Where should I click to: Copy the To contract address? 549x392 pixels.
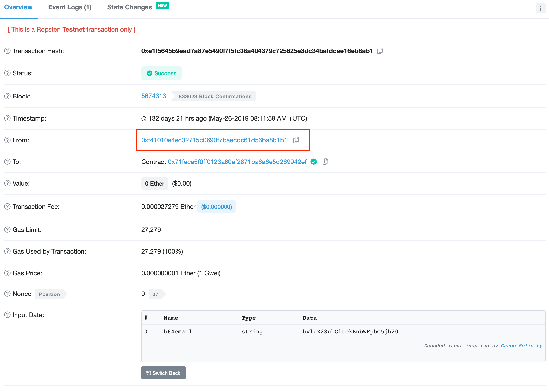click(325, 162)
